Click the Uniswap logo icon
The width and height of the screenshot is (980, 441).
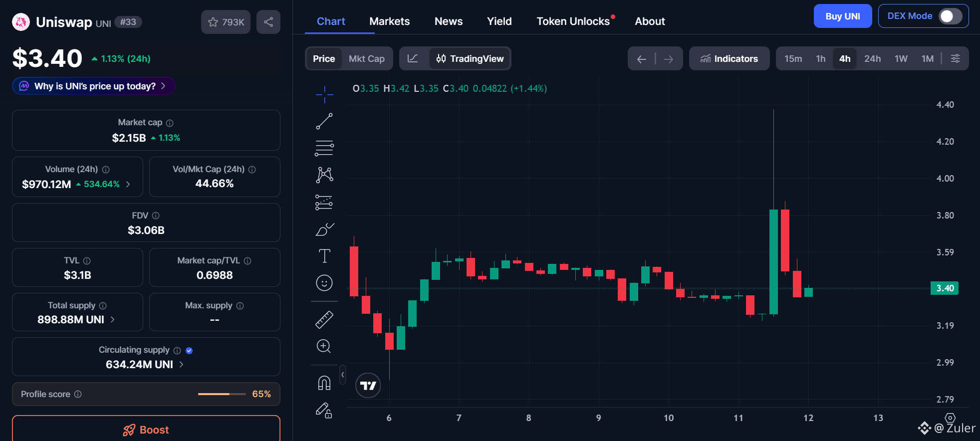(x=21, y=22)
